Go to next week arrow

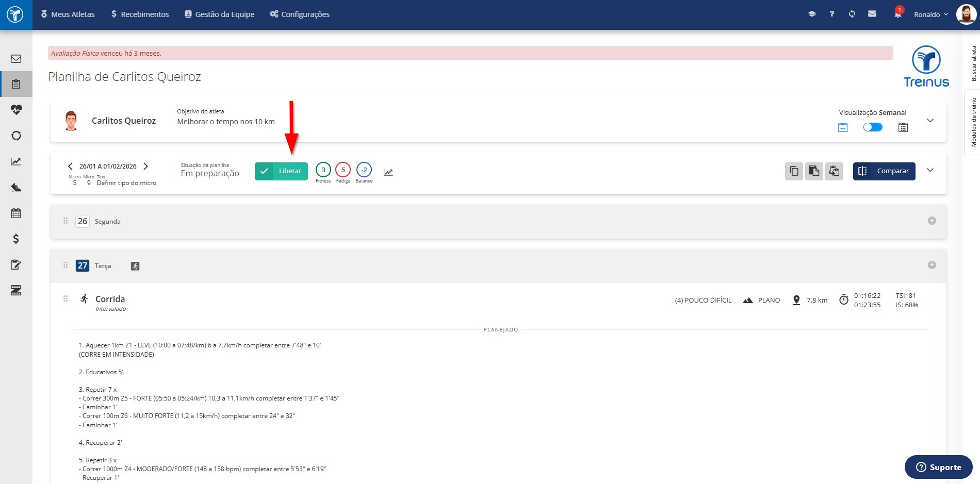point(145,166)
